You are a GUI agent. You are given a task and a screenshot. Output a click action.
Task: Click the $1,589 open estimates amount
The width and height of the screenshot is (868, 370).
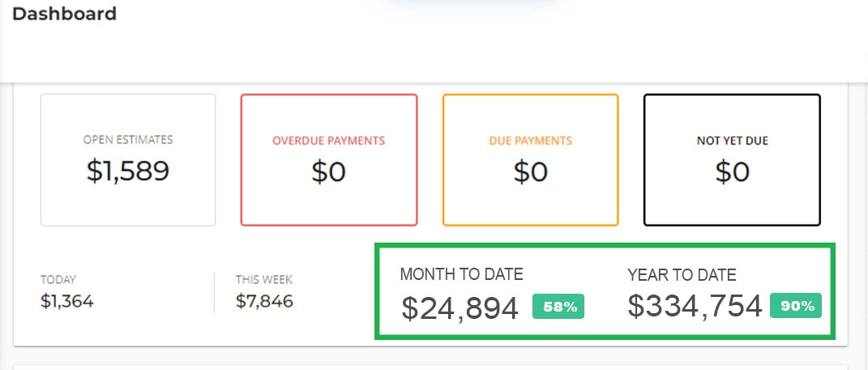point(128,170)
